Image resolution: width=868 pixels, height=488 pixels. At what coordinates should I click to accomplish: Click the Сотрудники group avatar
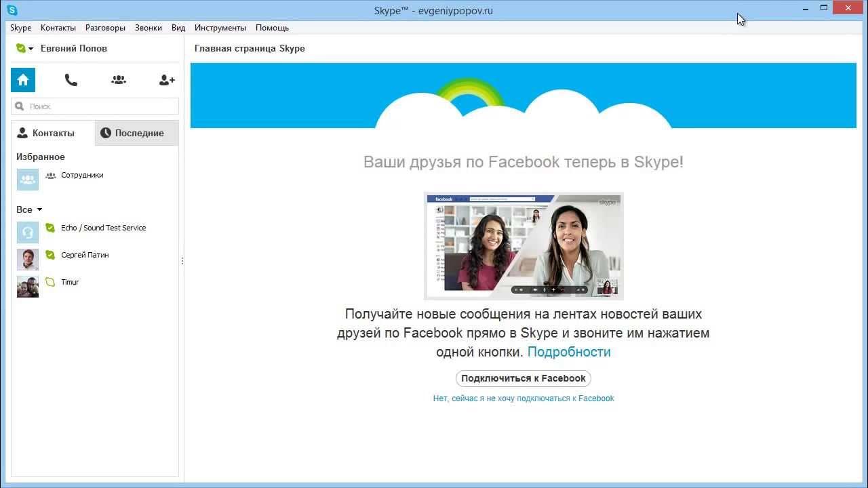pos(28,180)
